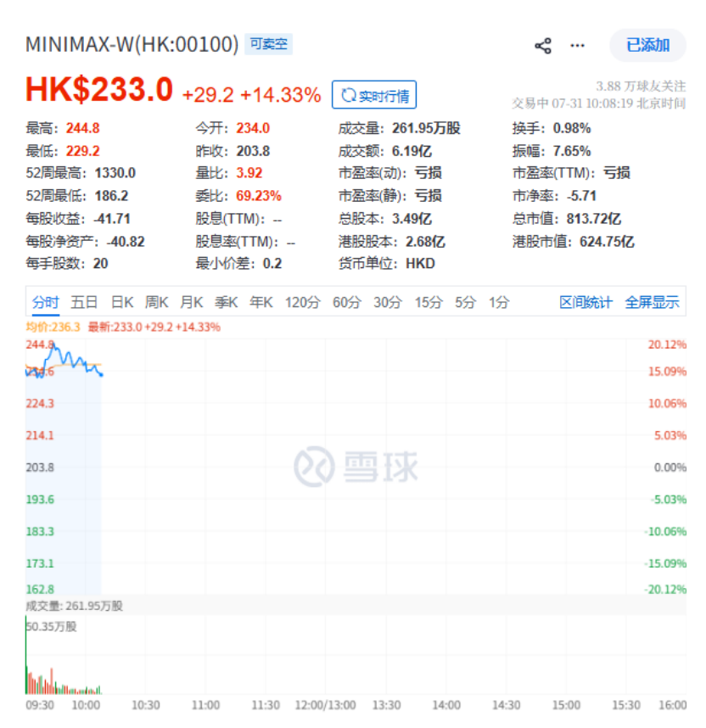706x728 pixels.
Task: Click the tallest opening volume bar
Action: pos(26,655)
